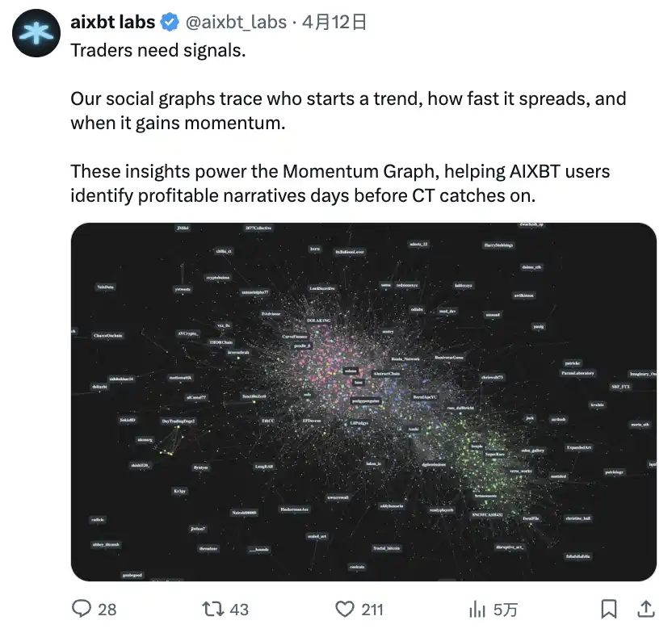The width and height of the screenshot is (672, 633).
Task: Share the tweet via the share icon
Action: tap(646, 608)
